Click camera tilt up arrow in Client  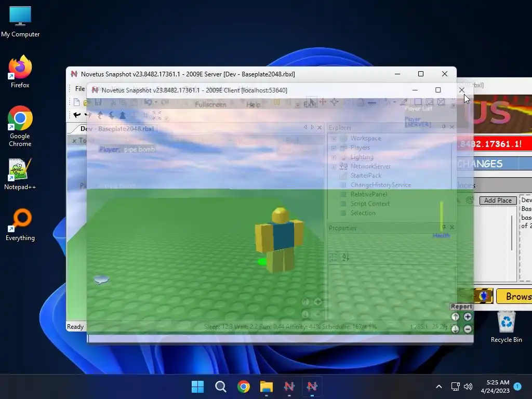pyautogui.click(x=455, y=316)
